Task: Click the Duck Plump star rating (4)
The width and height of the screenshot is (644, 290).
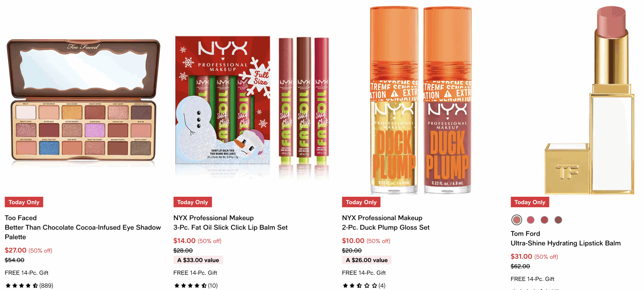Action: 364,285
